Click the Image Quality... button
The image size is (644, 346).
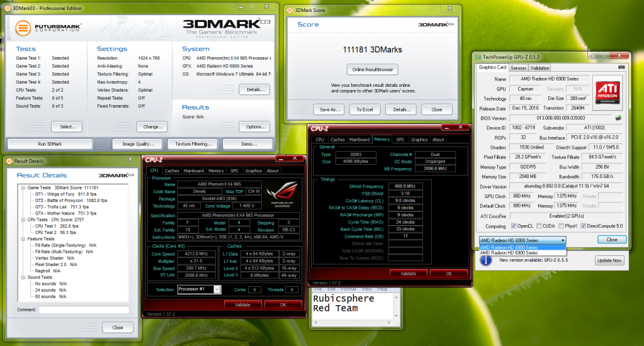click(138, 144)
